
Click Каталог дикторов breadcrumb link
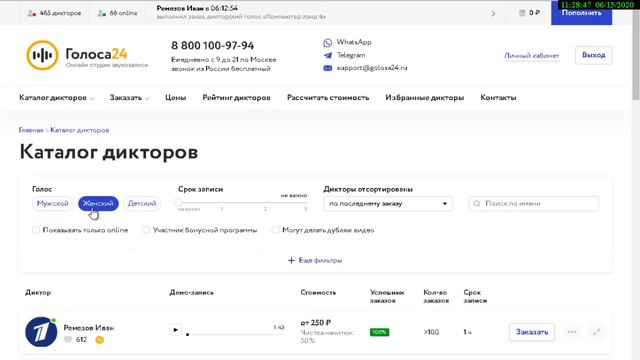80,130
